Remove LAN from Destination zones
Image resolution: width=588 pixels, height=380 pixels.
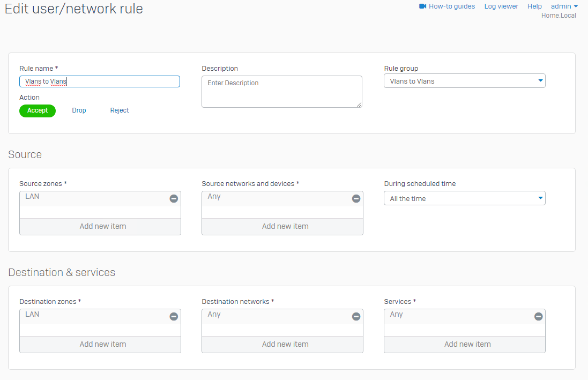pyautogui.click(x=174, y=316)
